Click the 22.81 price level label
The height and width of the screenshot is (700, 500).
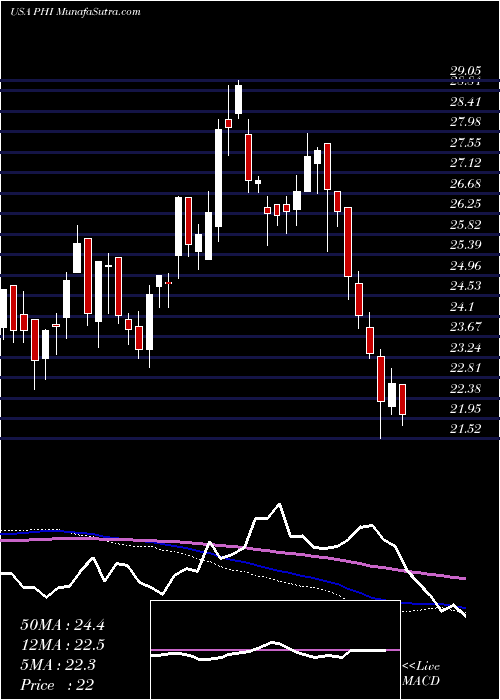[465, 368]
